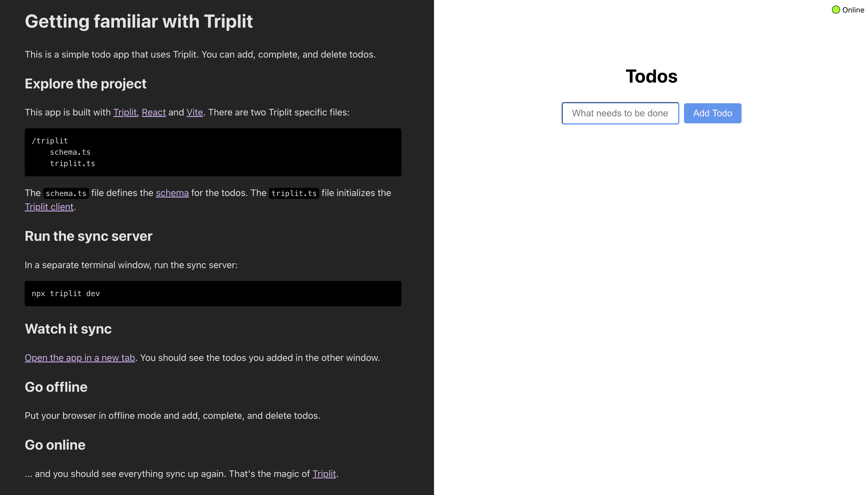Click the 'Explore the project' heading
The image size is (868, 495).
[x=86, y=84]
